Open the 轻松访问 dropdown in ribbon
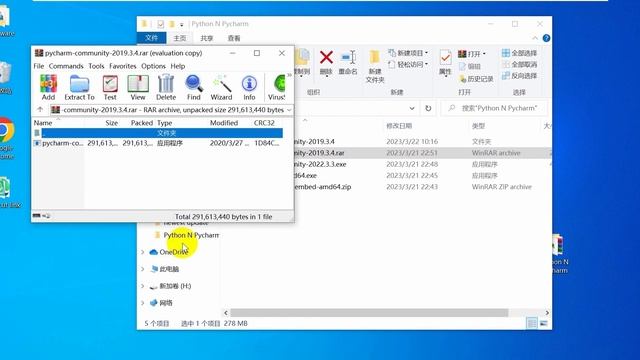Screen dimensions: 640x360 408,64
